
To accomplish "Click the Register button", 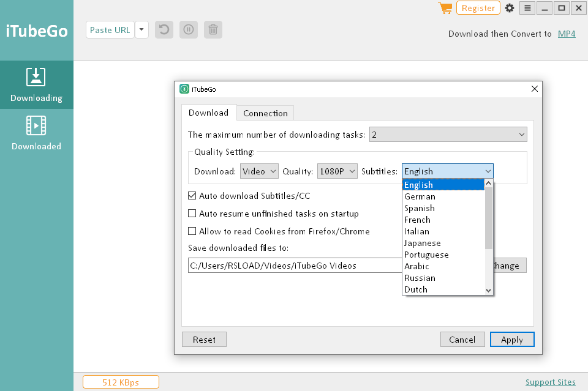I will (x=478, y=8).
